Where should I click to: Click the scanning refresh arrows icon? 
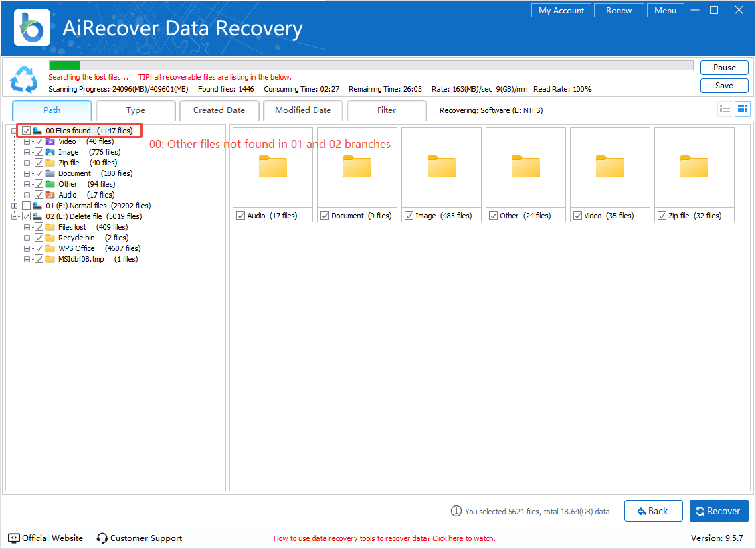[24, 80]
